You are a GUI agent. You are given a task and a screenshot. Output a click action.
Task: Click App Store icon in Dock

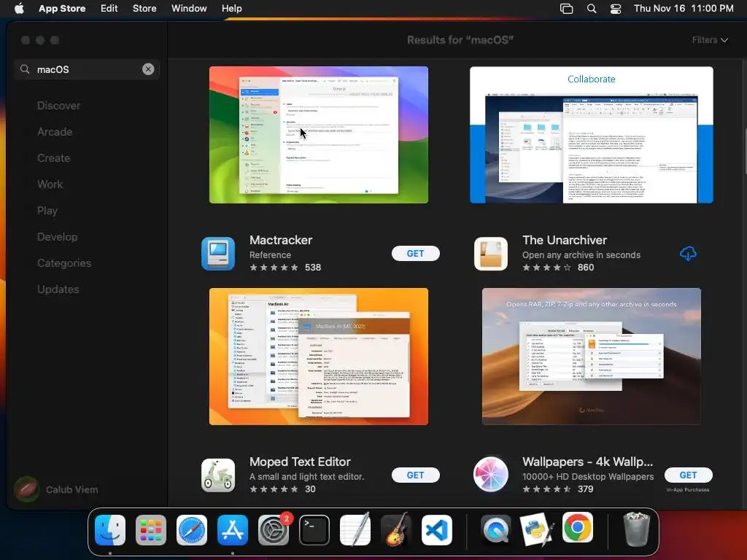233,530
